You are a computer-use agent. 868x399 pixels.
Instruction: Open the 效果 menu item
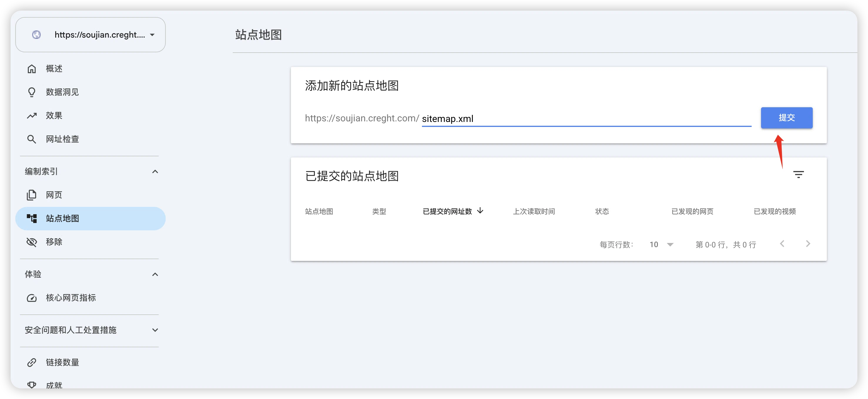coord(90,115)
